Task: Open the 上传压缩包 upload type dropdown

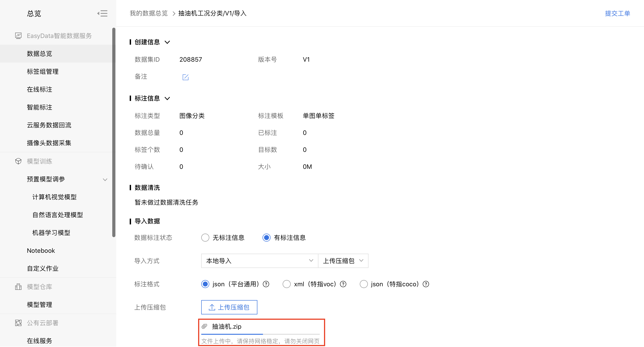Action: (x=343, y=261)
